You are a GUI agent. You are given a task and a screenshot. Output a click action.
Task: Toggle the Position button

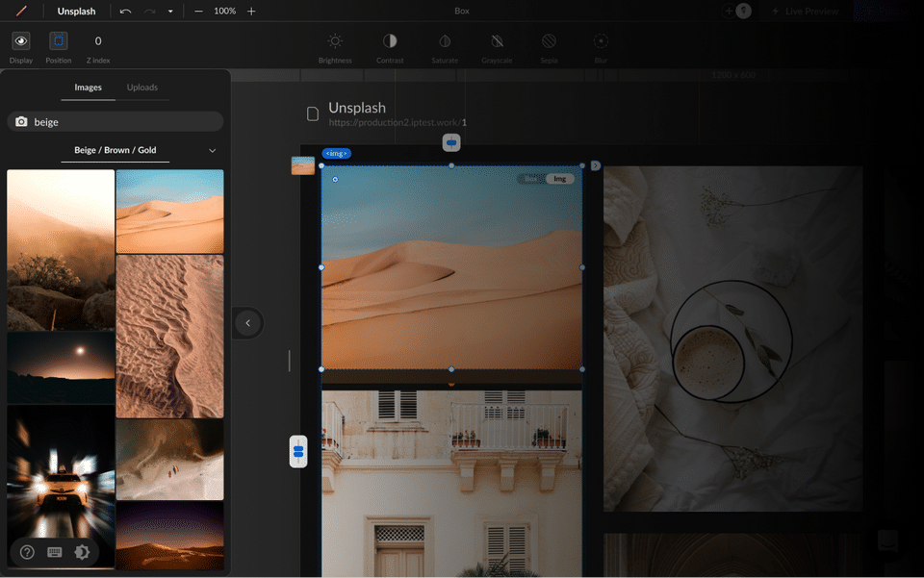pyautogui.click(x=59, y=41)
